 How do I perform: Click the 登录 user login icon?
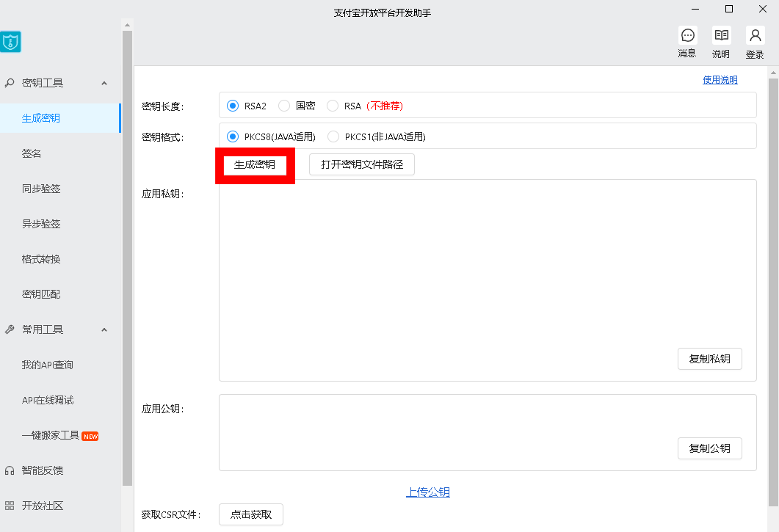point(755,35)
